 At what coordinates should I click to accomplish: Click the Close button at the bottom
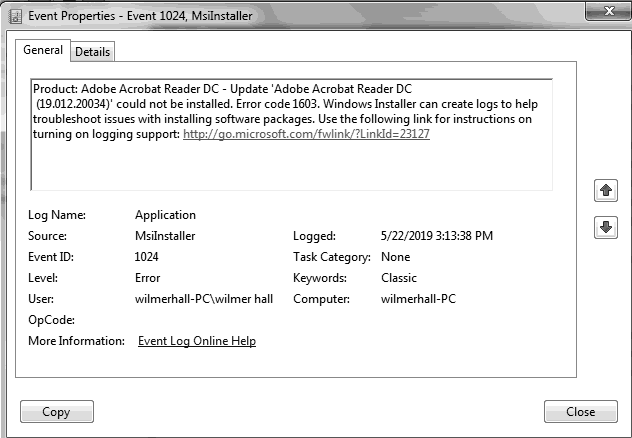[x=580, y=411]
